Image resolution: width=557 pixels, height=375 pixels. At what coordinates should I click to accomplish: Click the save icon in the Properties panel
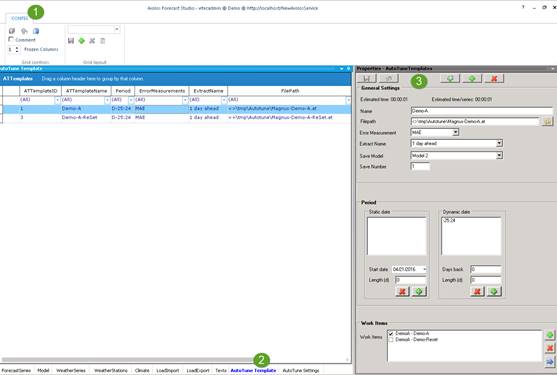(367, 78)
